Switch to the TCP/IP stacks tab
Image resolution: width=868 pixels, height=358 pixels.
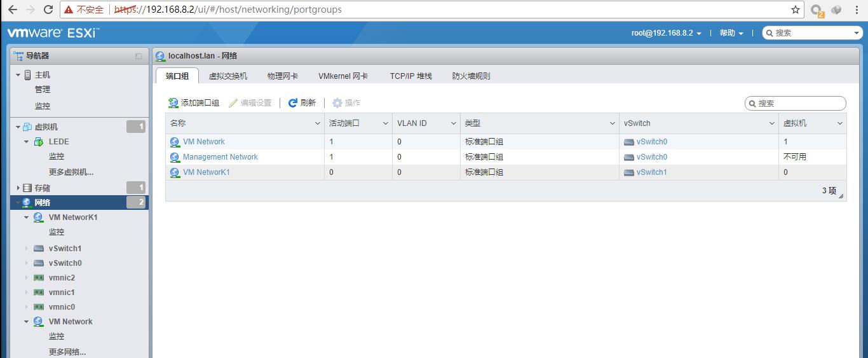point(411,76)
